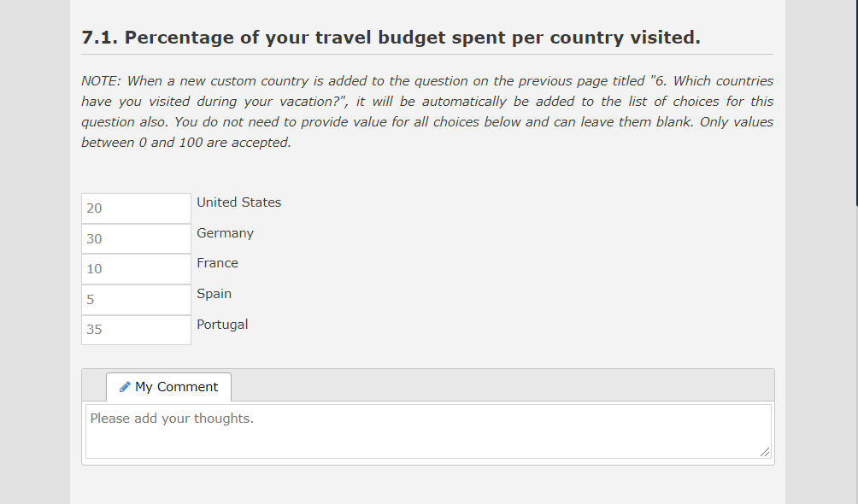Click the 'NOTE:' prefix in italic text

click(101, 81)
